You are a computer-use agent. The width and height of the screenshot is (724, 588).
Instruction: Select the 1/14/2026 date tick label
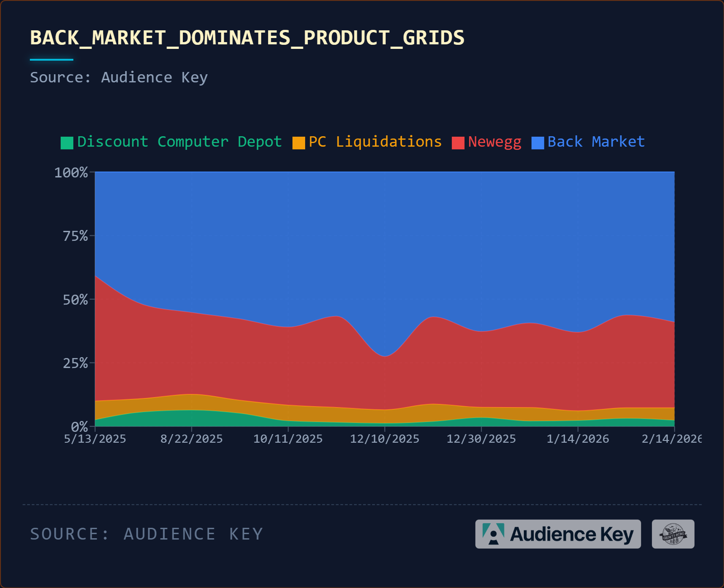(x=578, y=439)
